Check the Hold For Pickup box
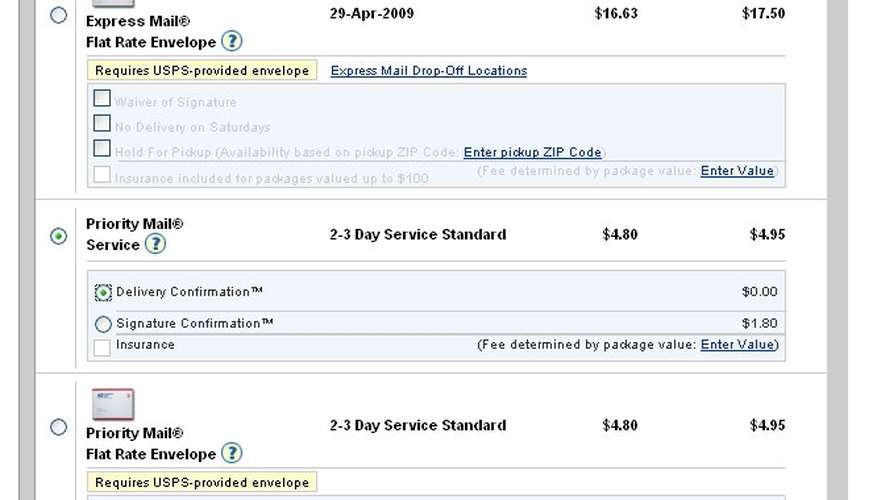This screenshot has width=877, height=500. (102, 148)
